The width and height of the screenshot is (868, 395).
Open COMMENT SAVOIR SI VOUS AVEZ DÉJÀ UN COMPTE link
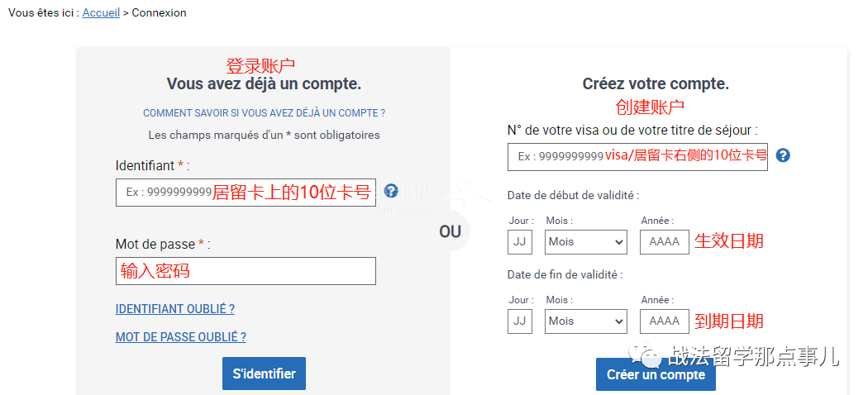pos(264,113)
